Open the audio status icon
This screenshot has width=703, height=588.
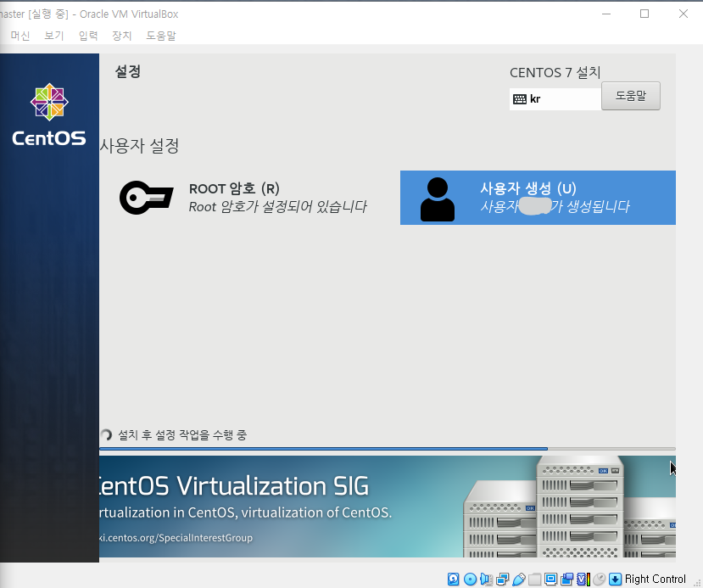[486, 579]
